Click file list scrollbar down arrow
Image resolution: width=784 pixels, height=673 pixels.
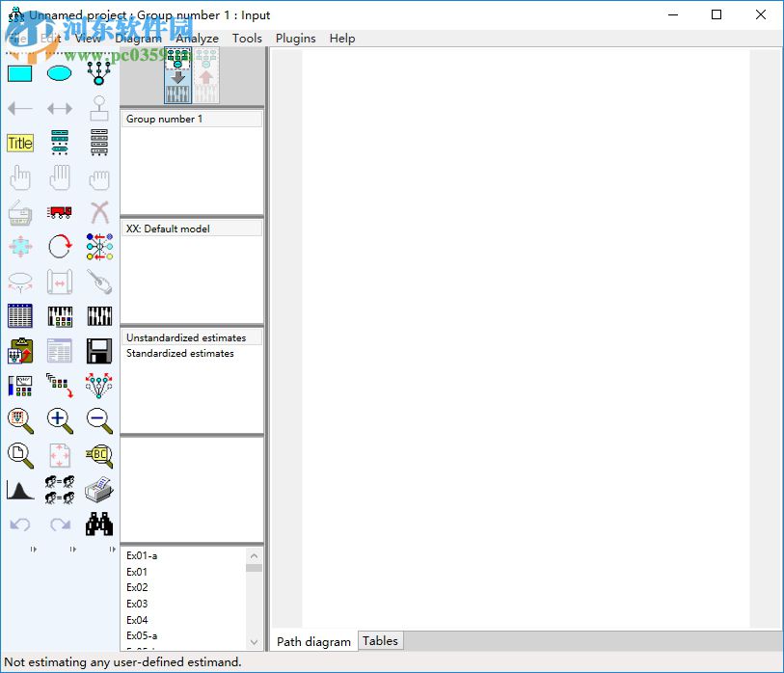(x=254, y=642)
